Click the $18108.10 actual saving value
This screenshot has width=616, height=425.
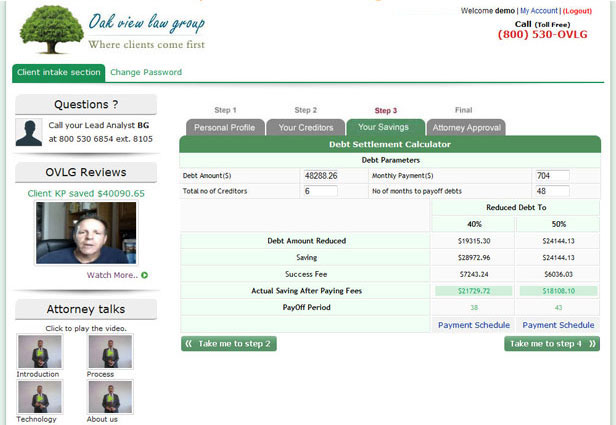(x=558, y=291)
